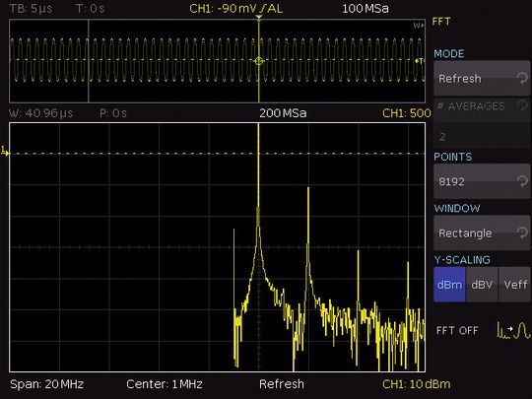Click the CH1: -90 mV trigger readout
This screenshot has height=399, width=532.
(x=236, y=8)
